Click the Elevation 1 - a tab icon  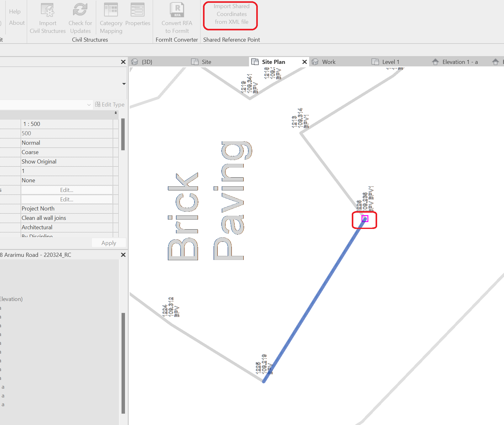pyautogui.click(x=435, y=62)
